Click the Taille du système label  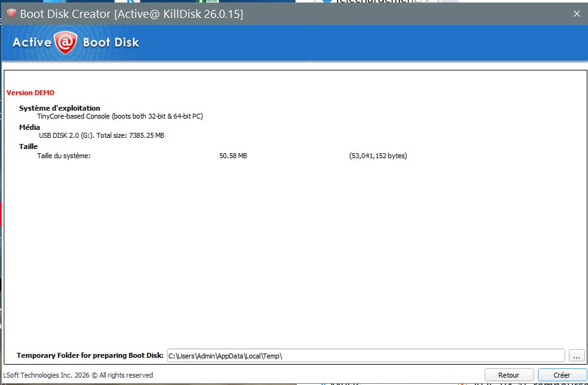coord(64,156)
